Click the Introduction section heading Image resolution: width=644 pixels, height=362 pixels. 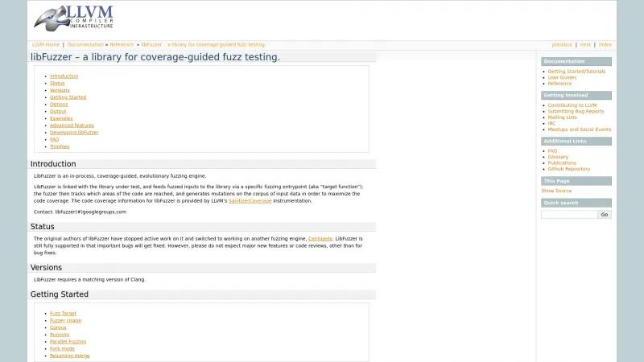coord(53,164)
